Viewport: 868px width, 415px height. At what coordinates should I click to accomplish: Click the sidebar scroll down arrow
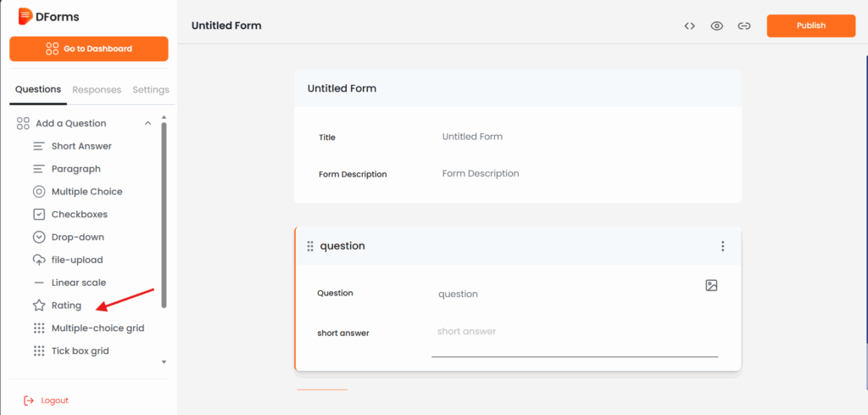click(x=164, y=362)
